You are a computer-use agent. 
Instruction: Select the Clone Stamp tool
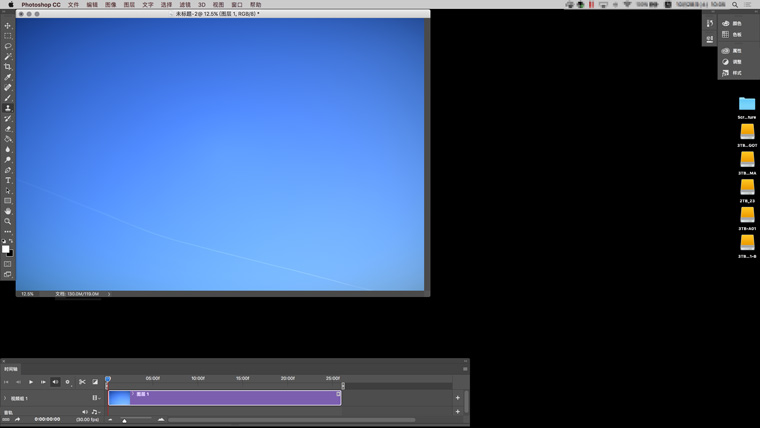coord(8,108)
